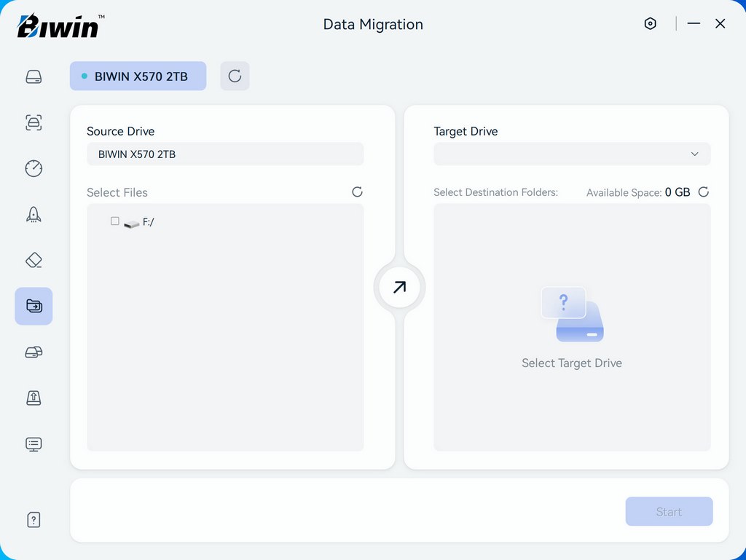The height and width of the screenshot is (560, 746).
Task: Open the firmware update upload icon
Action: click(34, 398)
